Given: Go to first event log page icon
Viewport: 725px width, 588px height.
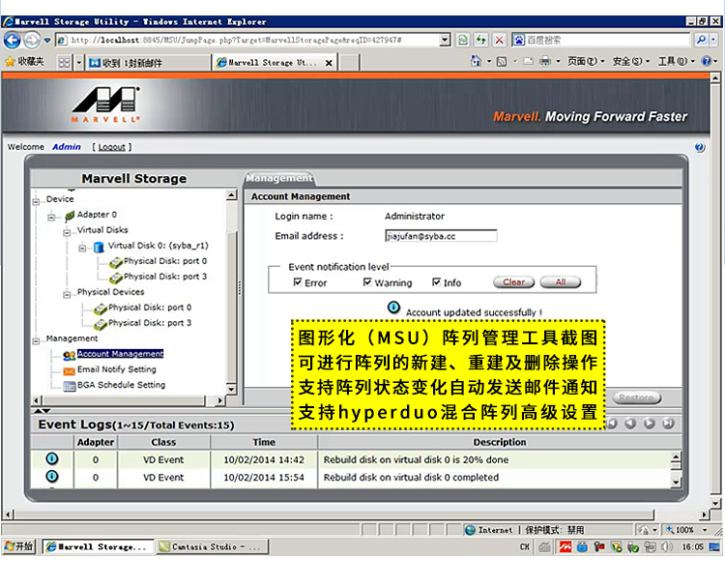Looking at the screenshot, I should point(612,424).
